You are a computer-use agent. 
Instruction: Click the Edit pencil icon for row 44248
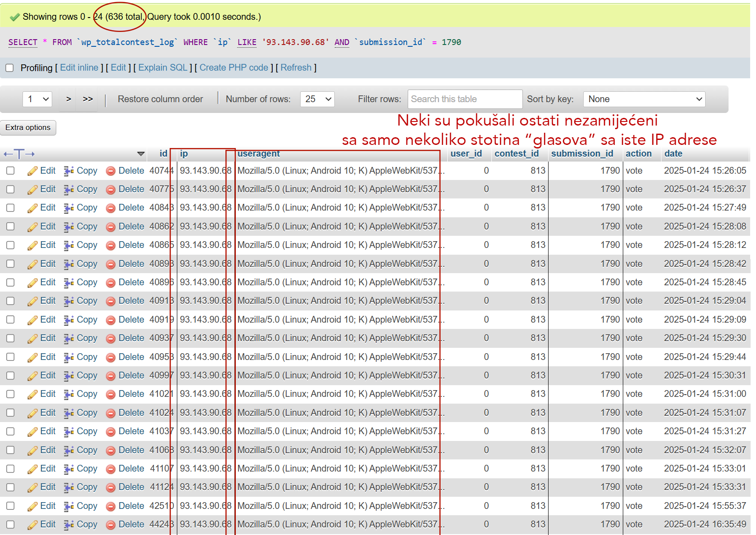(x=32, y=525)
